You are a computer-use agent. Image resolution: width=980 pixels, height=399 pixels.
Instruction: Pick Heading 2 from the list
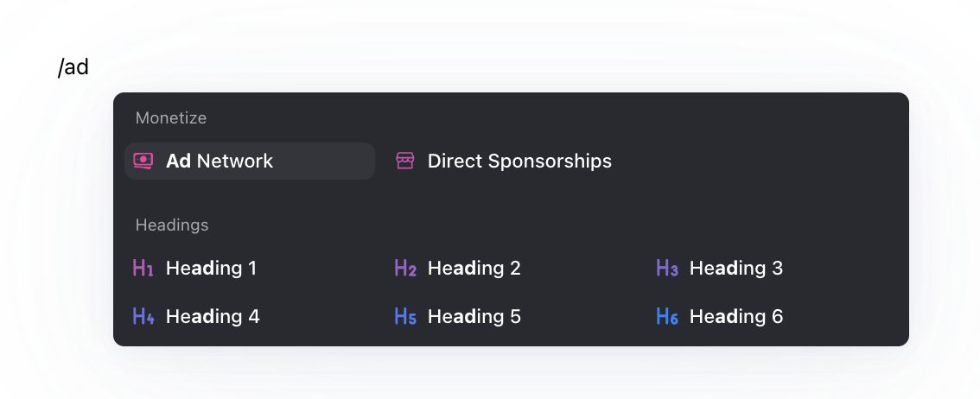474,269
